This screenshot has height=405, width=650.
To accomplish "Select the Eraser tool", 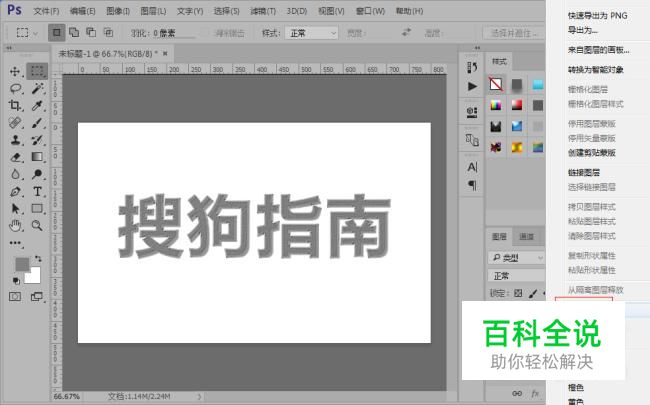I will tap(15, 157).
